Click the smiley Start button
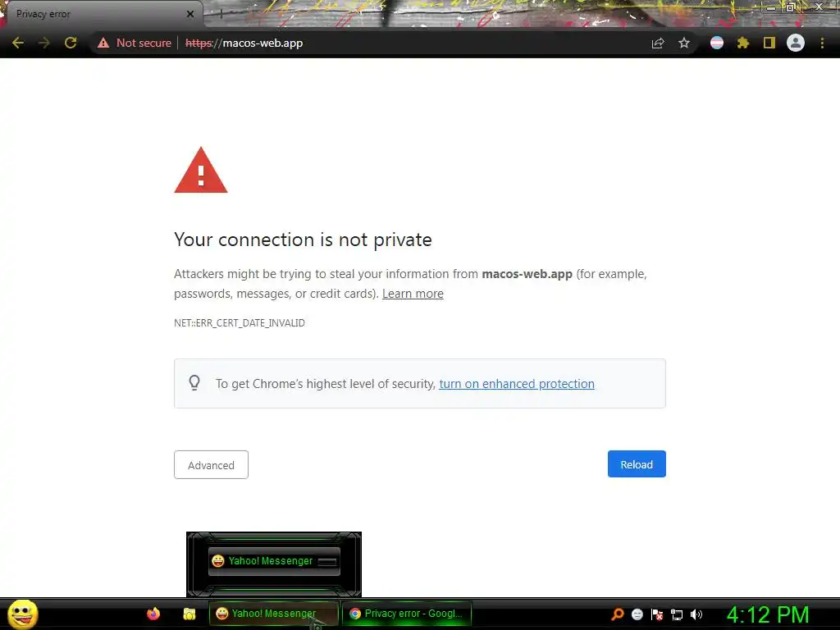The height and width of the screenshot is (630, 840). (x=22, y=614)
